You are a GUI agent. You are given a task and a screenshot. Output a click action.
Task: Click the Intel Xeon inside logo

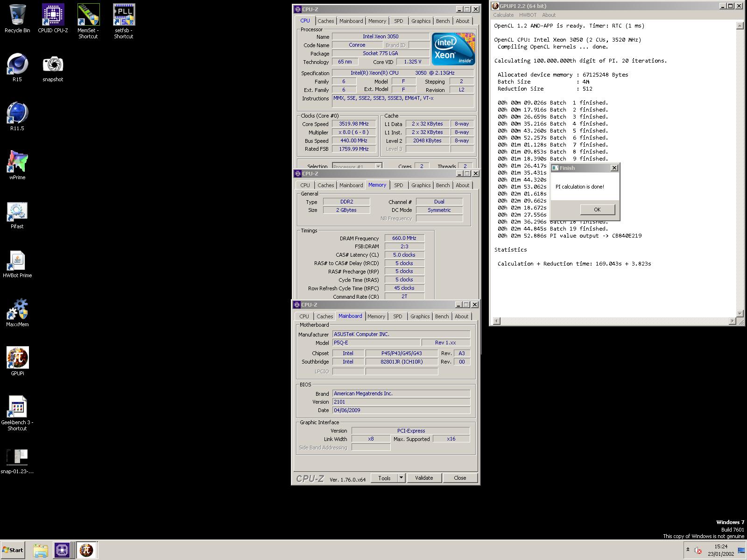click(x=453, y=49)
